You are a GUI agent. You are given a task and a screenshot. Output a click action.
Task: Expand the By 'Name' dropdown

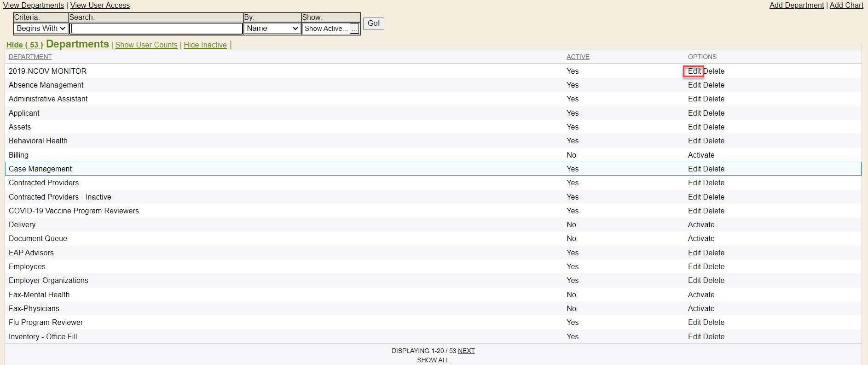coord(272,29)
